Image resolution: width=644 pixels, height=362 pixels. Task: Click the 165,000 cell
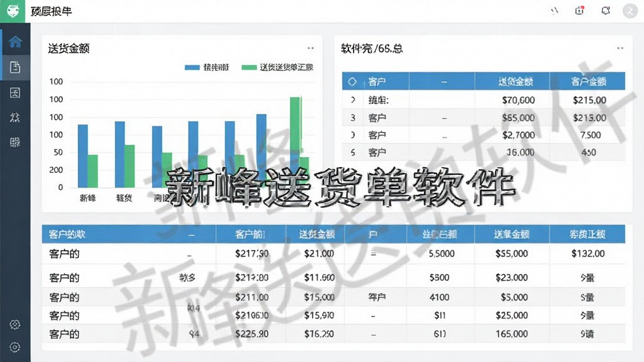[511, 334]
